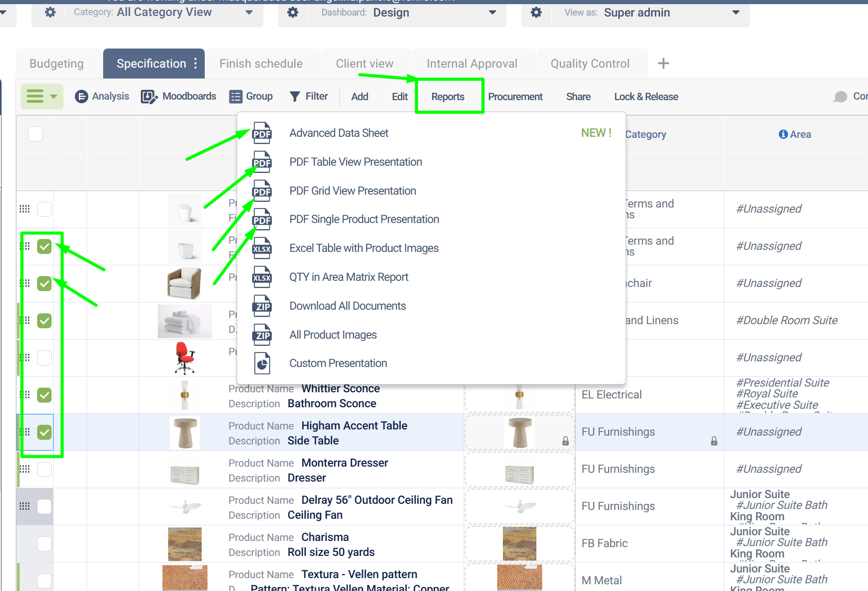The image size is (868, 591).
Task: Open the Analysis panel
Action: (x=102, y=96)
